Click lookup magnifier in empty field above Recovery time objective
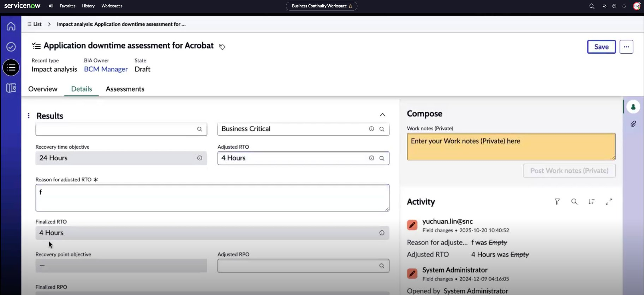 click(x=199, y=129)
